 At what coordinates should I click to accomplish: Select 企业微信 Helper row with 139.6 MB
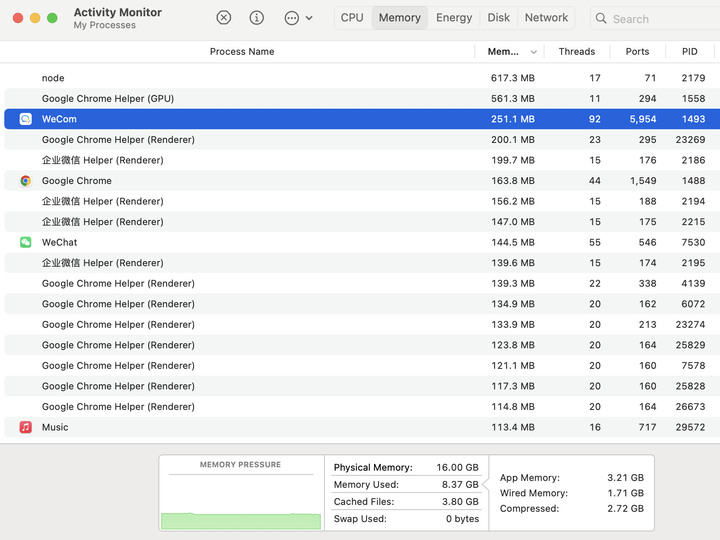(x=362, y=263)
